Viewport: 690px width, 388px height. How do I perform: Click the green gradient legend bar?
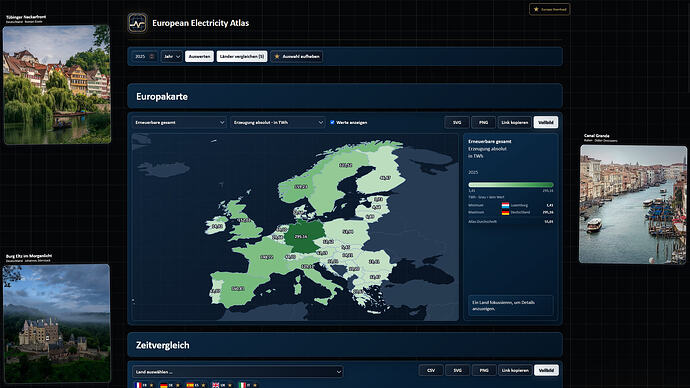click(x=511, y=185)
